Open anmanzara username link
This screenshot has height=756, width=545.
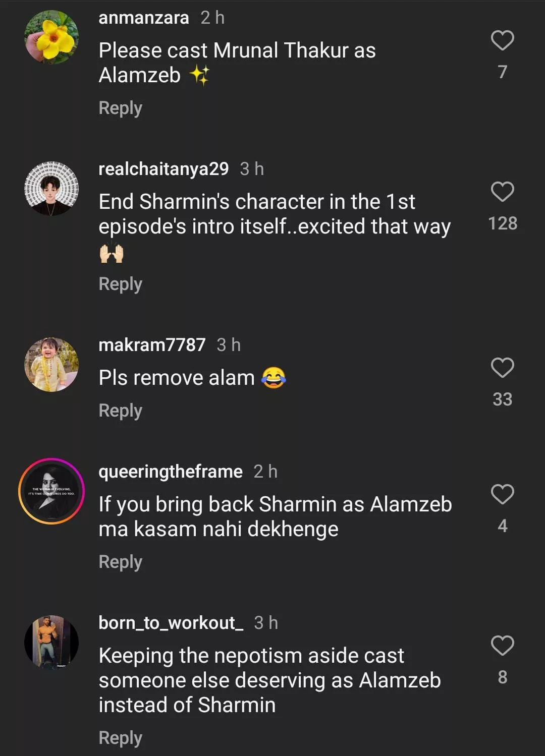click(144, 18)
